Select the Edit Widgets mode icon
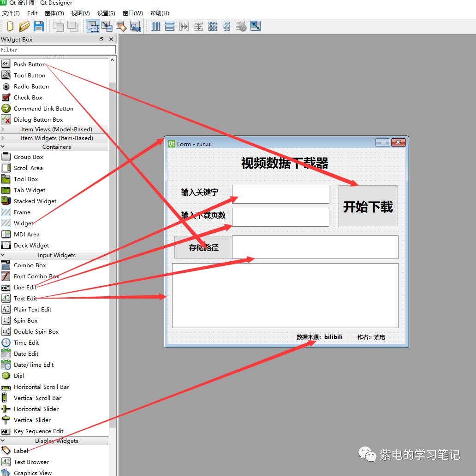Viewport: 476px width, 476px height. point(93,26)
